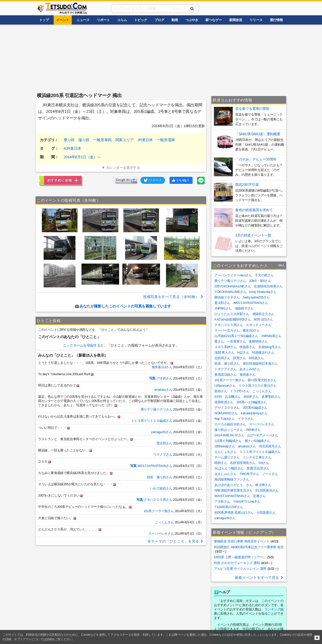The image size is (322, 644).
Task: Click report icon next to 明日は果たして走るのか？
Action: pos(78,386)
